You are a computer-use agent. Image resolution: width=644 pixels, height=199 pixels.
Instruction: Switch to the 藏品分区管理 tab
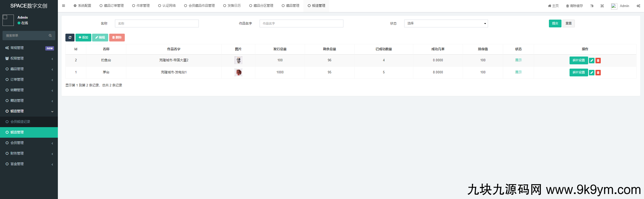[261, 6]
